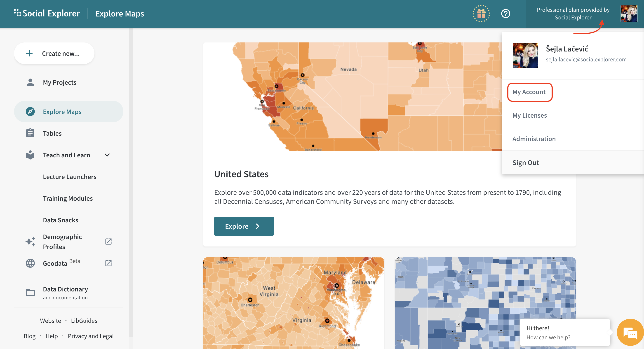This screenshot has height=349, width=644.
Task: Navigate to Lecture Launchers section
Action: [x=70, y=176]
